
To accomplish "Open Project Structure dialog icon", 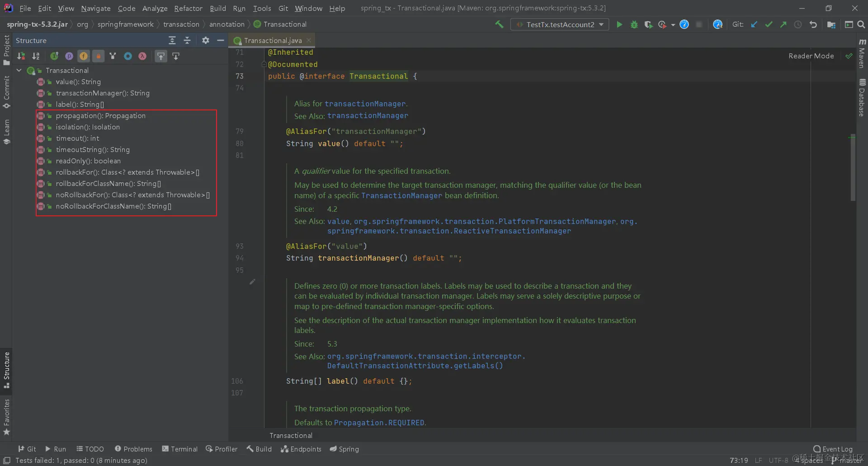I will pos(831,24).
